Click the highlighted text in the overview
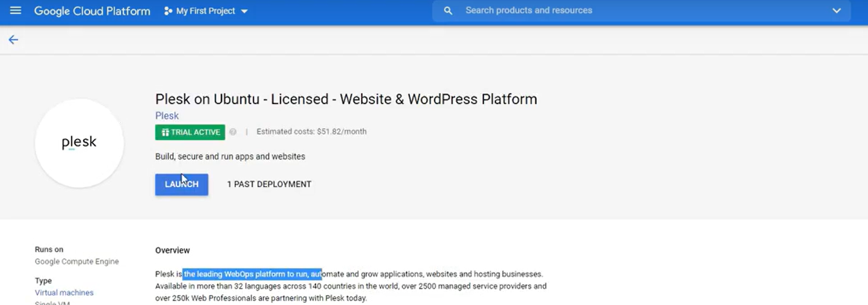The width and height of the screenshot is (868, 305). 252,274
